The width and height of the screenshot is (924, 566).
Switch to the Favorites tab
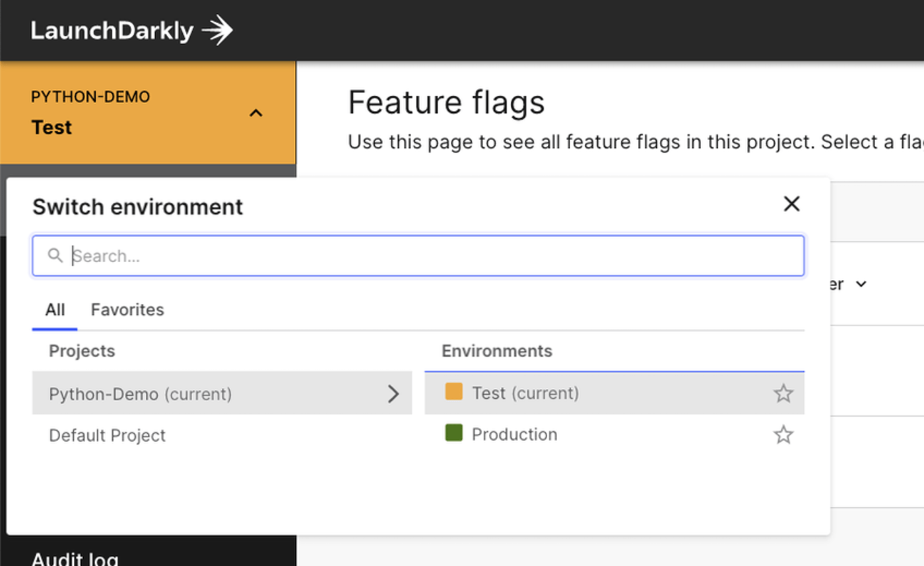127,310
